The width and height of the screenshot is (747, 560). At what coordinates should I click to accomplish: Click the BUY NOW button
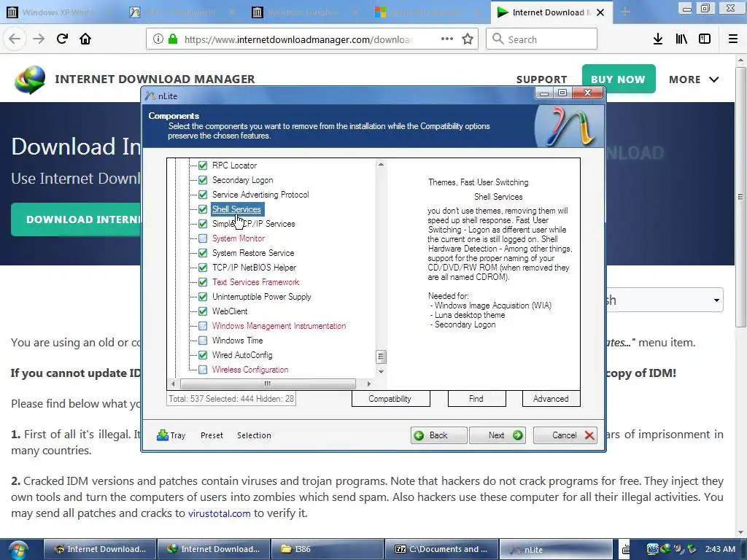[619, 79]
